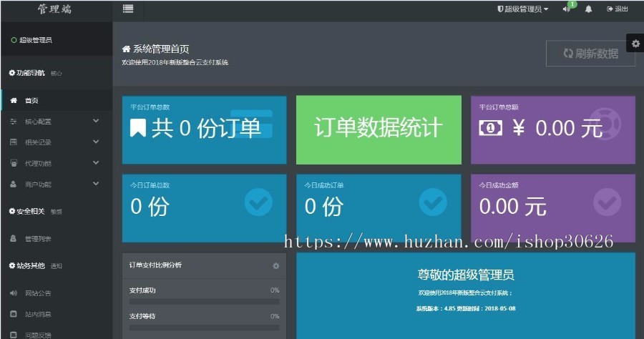
Task: Click the 站内消息 envelope icon
Action: 14,314
